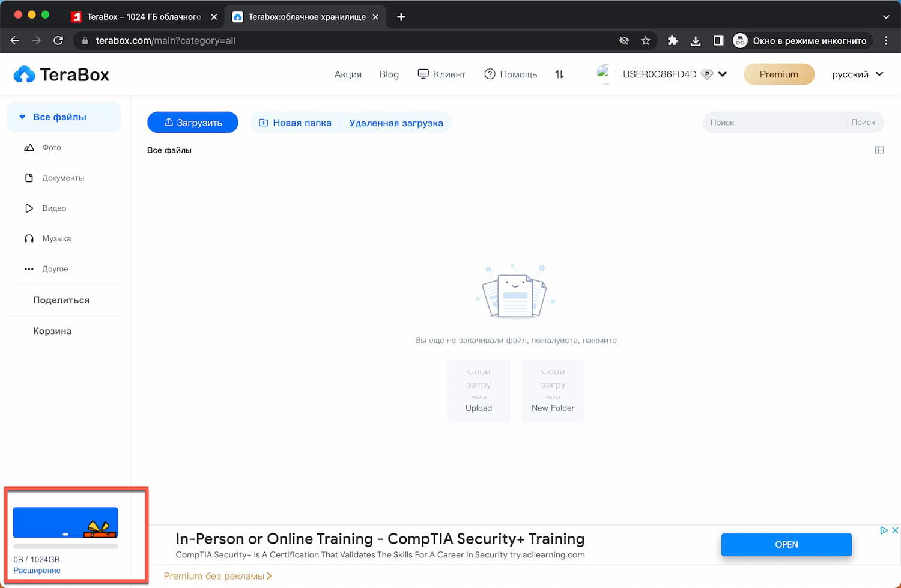Open the Другое category in sidebar
The width and height of the screenshot is (901, 588).
(x=55, y=269)
